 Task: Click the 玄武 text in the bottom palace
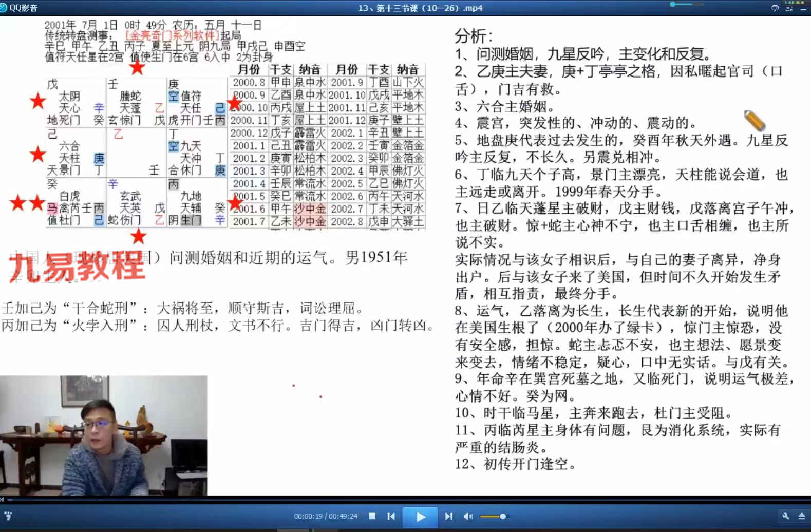pos(130,196)
